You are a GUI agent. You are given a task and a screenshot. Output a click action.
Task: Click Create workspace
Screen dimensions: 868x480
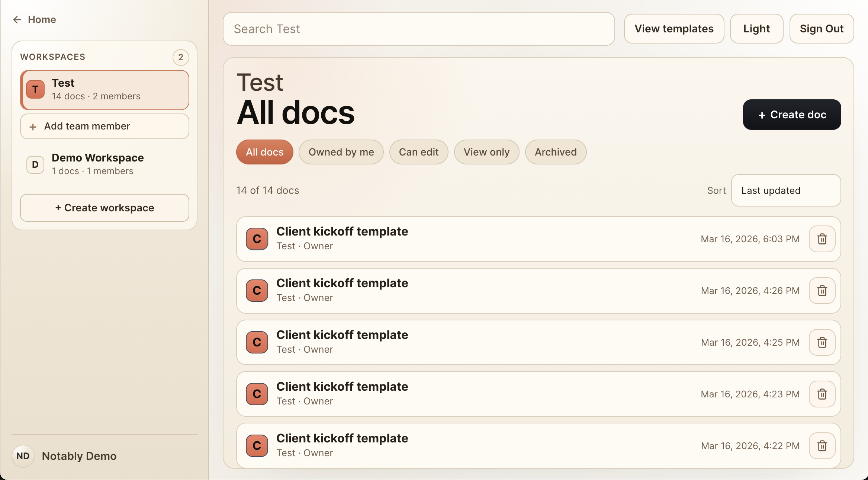[105, 208]
